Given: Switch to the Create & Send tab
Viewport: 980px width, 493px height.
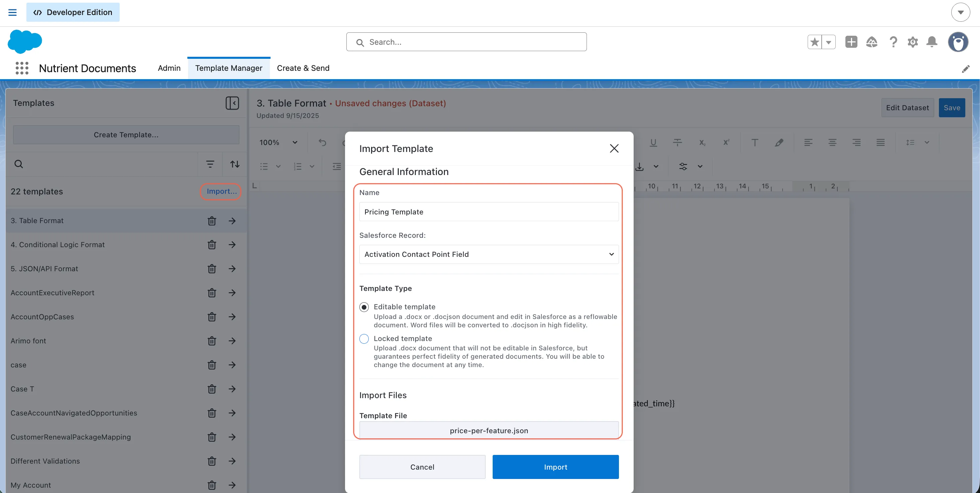Looking at the screenshot, I should [303, 68].
